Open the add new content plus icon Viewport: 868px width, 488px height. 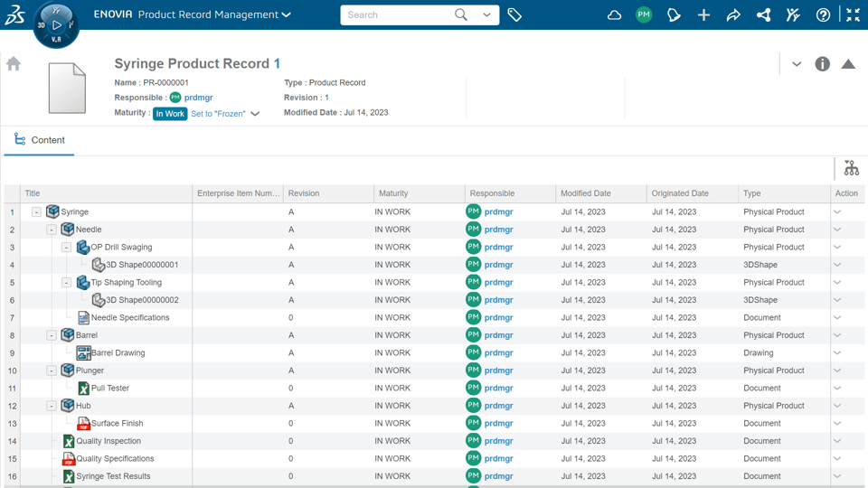point(703,14)
